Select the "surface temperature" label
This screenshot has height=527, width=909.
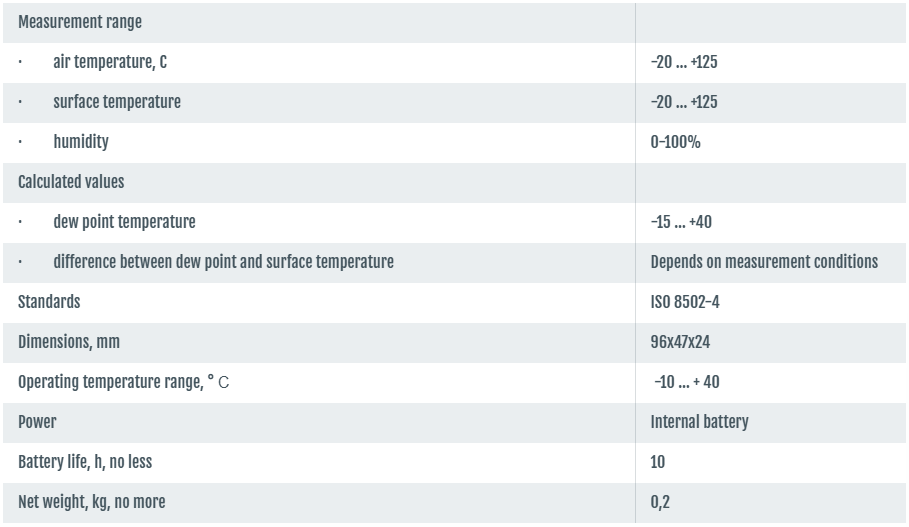(117, 102)
